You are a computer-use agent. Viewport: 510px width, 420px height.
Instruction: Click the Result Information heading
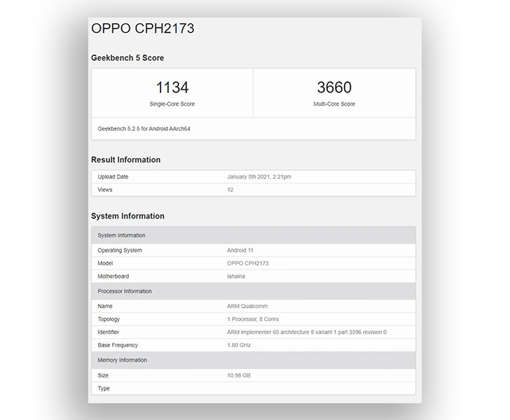(126, 160)
